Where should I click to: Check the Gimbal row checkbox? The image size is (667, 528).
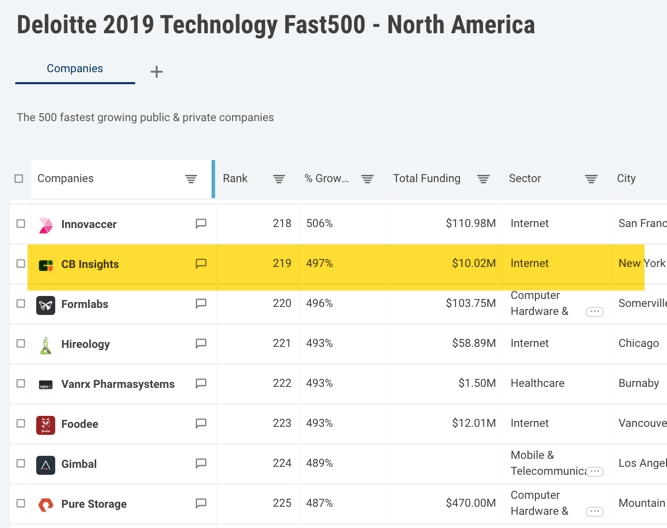[20, 464]
